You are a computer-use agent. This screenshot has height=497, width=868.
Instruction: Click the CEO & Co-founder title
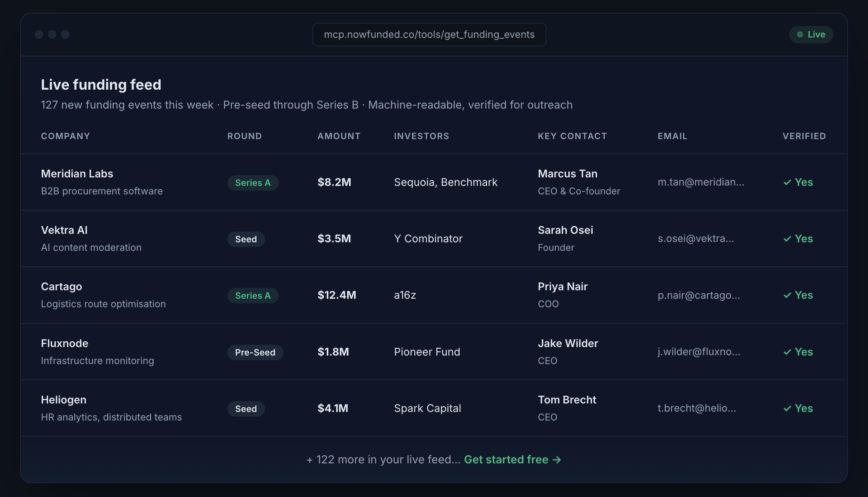[579, 191]
